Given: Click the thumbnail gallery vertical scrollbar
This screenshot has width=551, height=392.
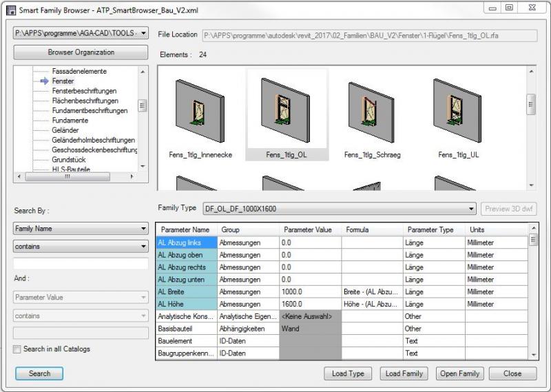Looking at the screenshot, I should click(x=531, y=124).
